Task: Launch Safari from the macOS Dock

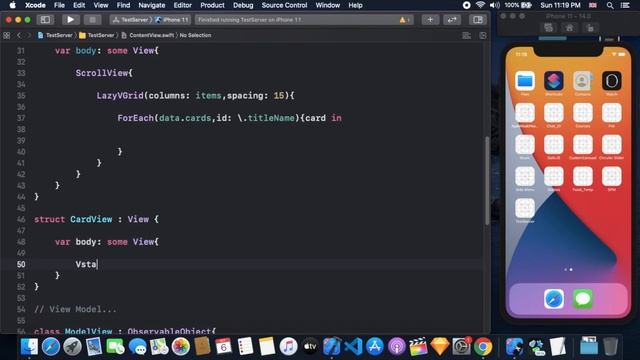Action: tap(51, 347)
